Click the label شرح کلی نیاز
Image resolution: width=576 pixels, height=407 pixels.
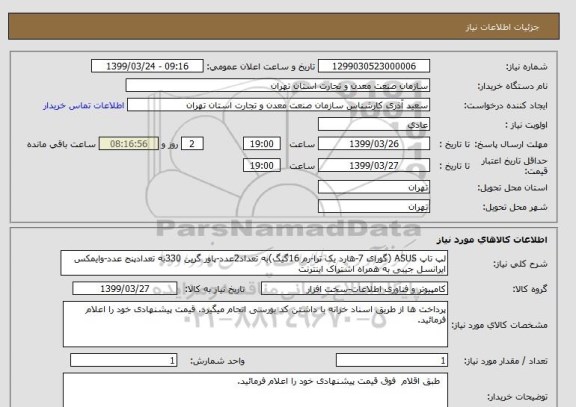coord(520,264)
